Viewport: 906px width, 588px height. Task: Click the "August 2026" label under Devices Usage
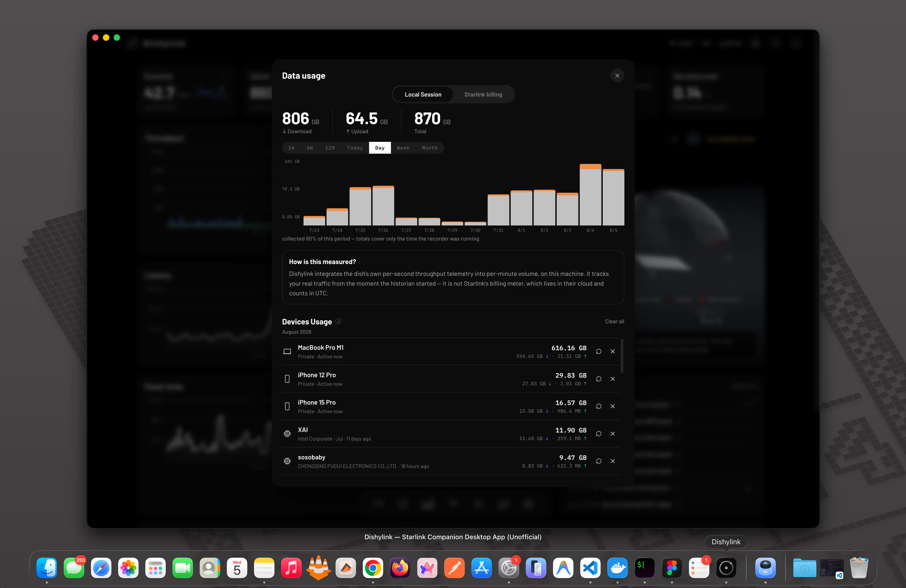click(x=296, y=332)
